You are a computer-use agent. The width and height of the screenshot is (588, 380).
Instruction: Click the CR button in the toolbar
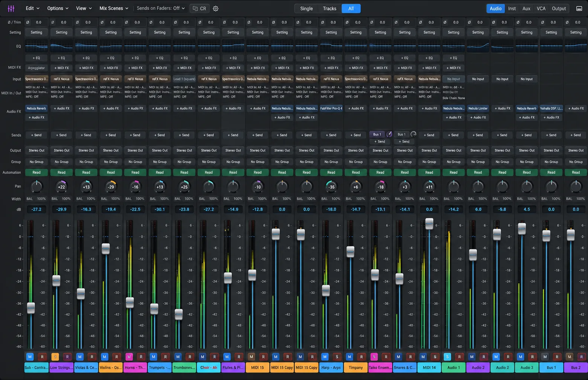(x=199, y=8)
